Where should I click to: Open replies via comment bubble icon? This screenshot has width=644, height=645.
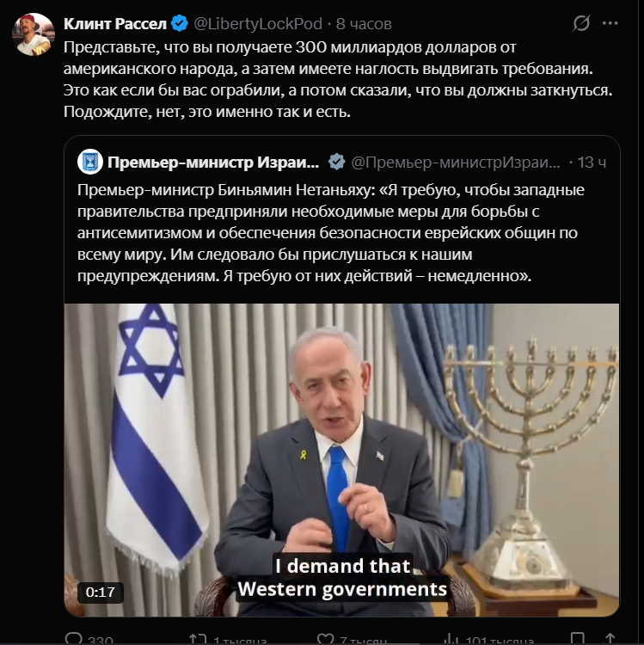click(x=74, y=639)
